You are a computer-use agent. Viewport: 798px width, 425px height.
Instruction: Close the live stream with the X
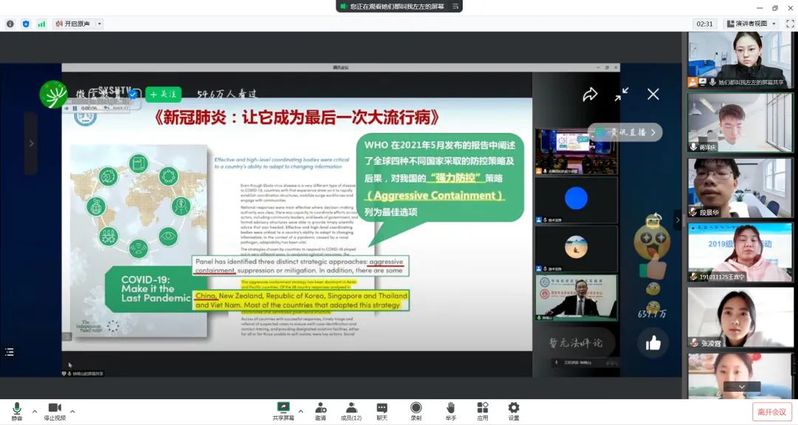653,94
